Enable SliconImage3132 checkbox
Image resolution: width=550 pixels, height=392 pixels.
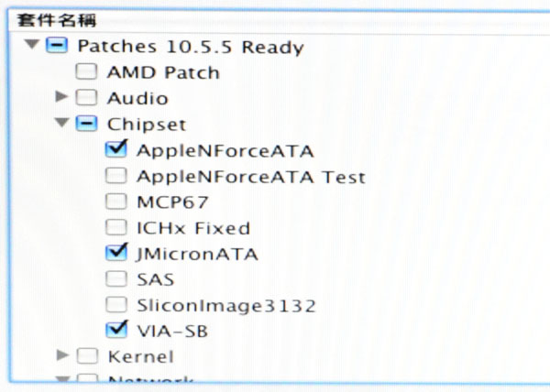[x=116, y=304]
